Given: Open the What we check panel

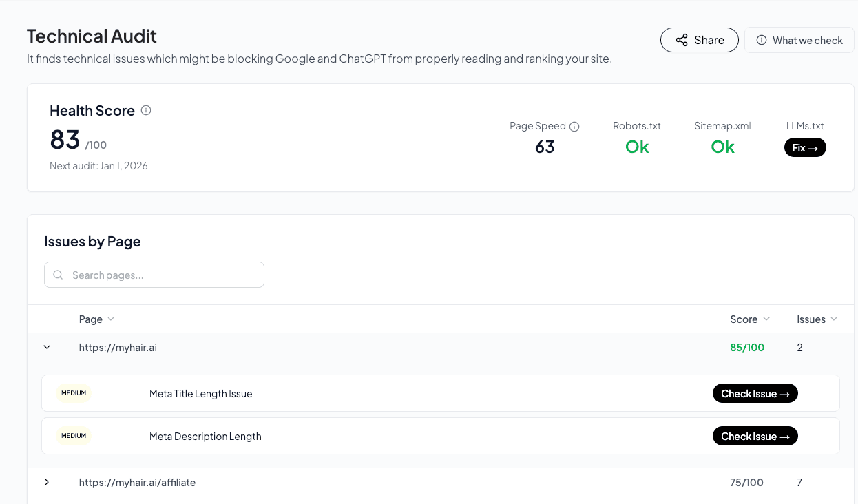Looking at the screenshot, I should pyautogui.click(x=799, y=40).
